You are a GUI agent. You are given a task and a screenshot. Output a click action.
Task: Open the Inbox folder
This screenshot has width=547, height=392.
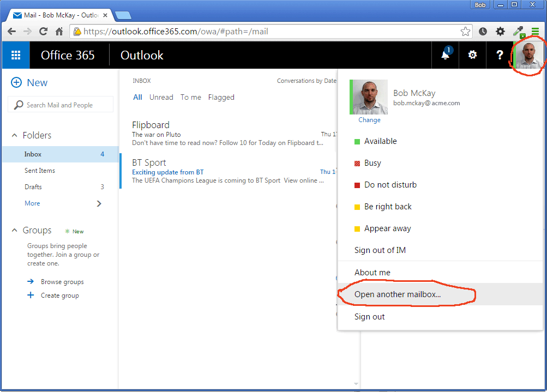[x=61, y=154]
